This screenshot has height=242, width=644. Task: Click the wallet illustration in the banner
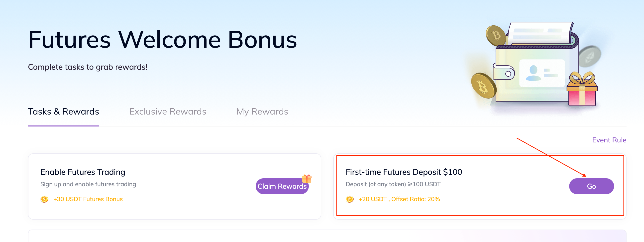click(x=536, y=62)
